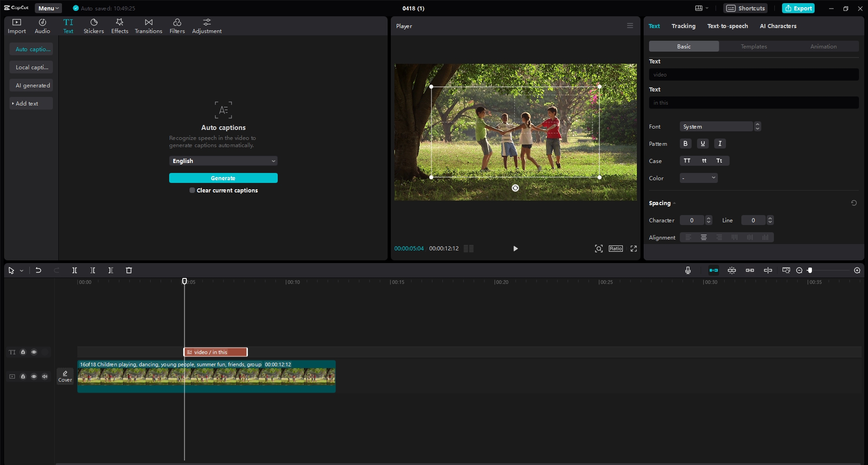The image size is (868, 465).
Task: Toggle Bold text pattern
Action: coord(685,144)
